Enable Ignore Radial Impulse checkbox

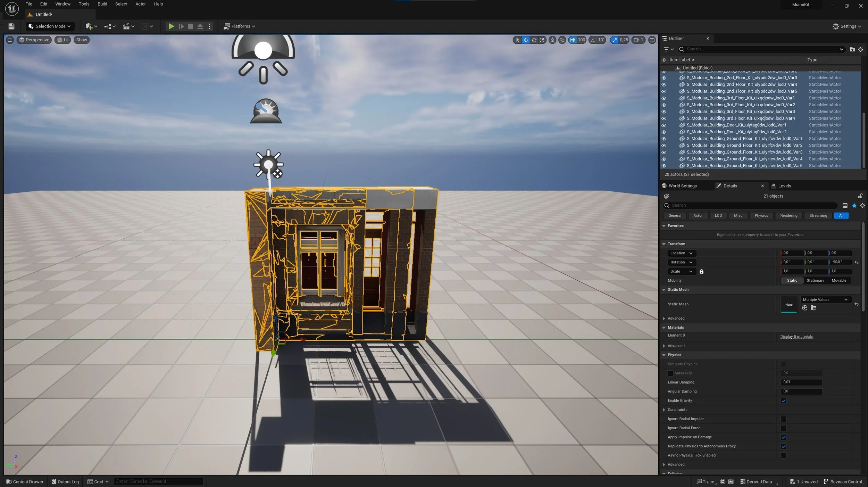pyautogui.click(x=783, y=419)
